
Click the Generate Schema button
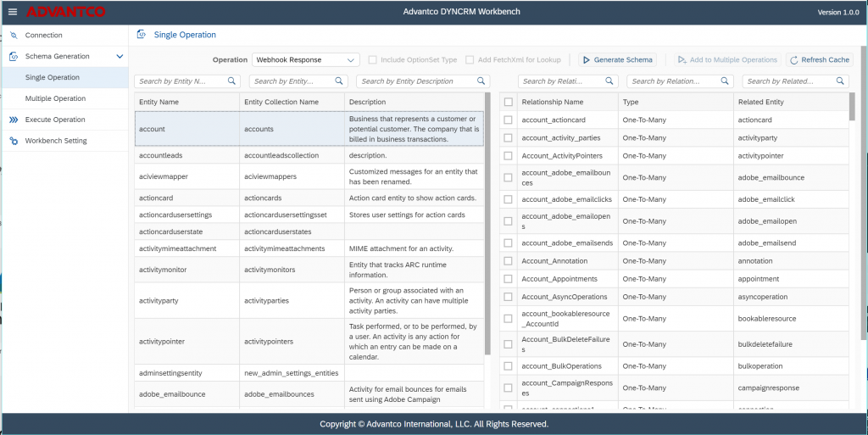point(617,59)
